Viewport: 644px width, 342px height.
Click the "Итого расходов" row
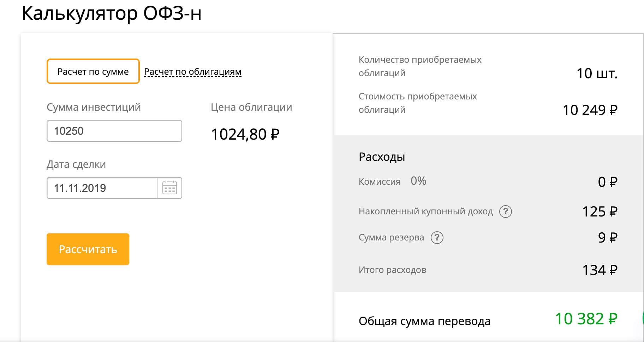[x=392, y=270]
